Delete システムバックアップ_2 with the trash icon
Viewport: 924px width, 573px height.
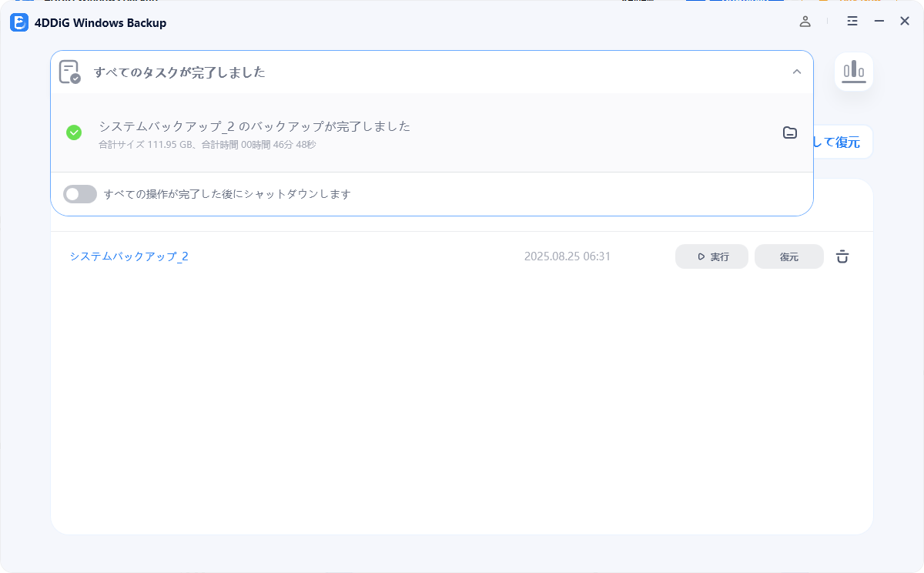coord(842,256)
